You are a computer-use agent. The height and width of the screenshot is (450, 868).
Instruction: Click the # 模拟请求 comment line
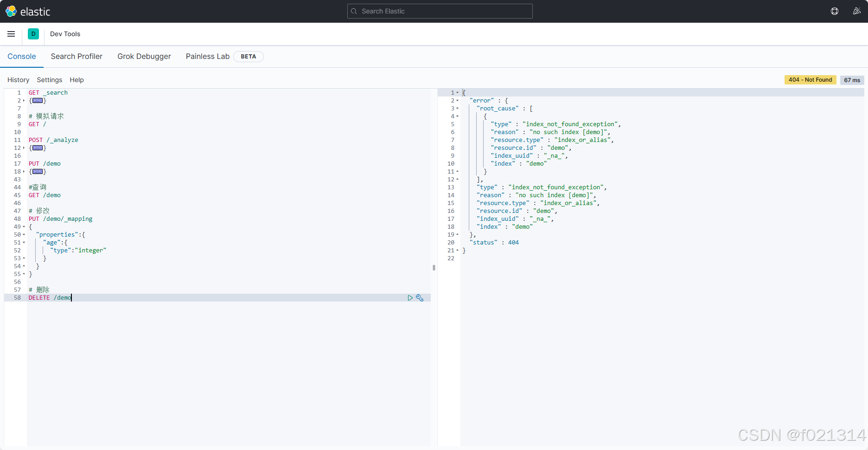(46, 116)
